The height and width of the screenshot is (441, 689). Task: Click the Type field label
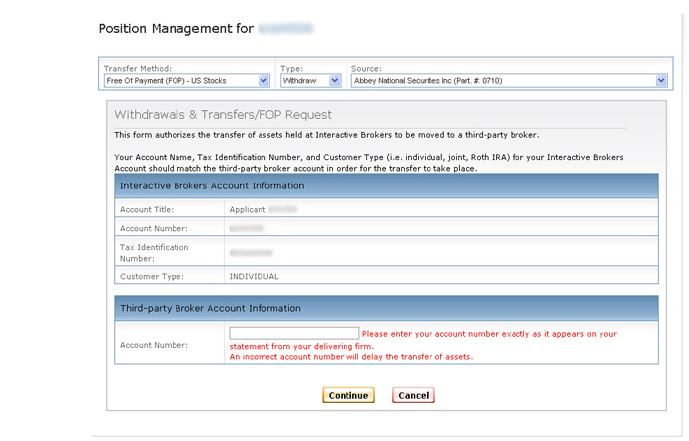(291, 68)
